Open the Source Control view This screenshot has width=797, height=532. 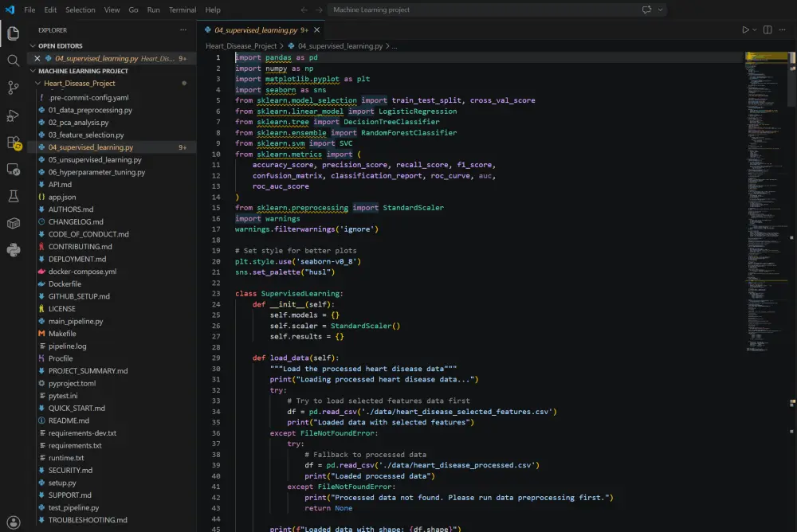pos(14,88)
